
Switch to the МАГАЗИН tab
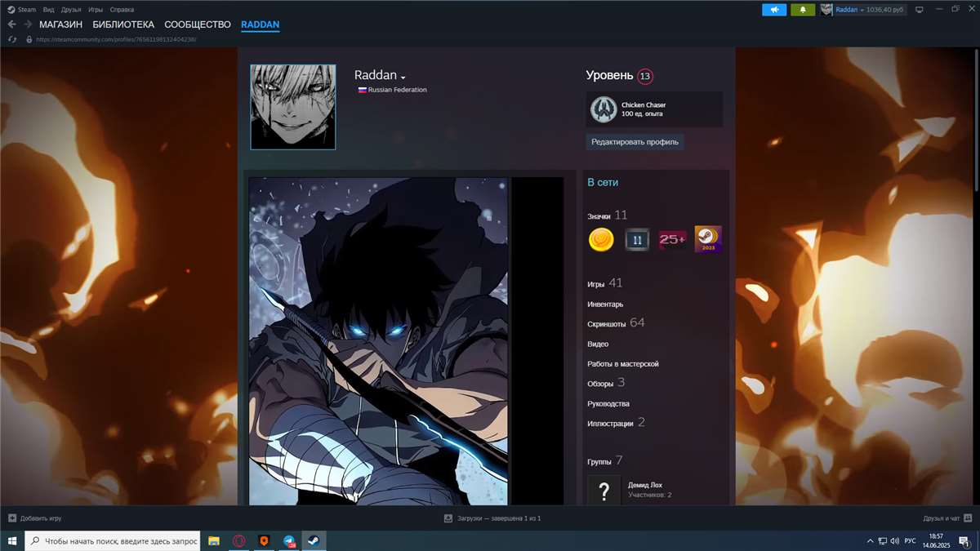pyautogui.click(x=61, y=24)
